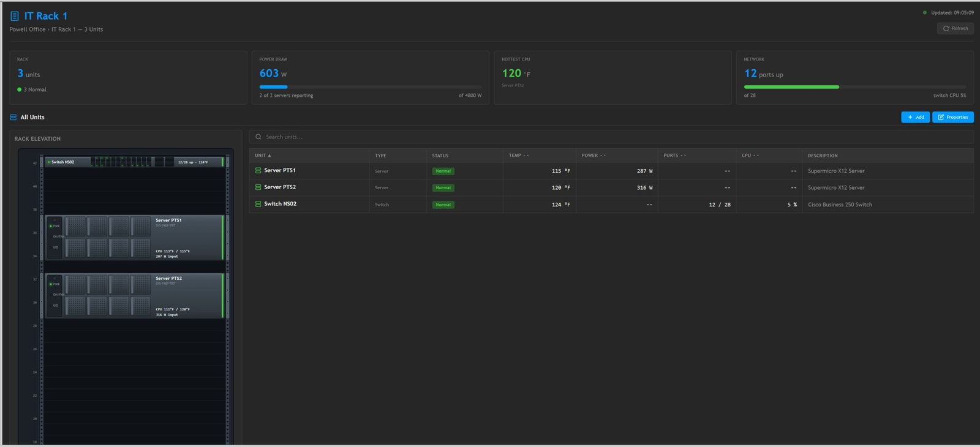Click the 603 W power draw value
The image size is (980, 447).
273,73
